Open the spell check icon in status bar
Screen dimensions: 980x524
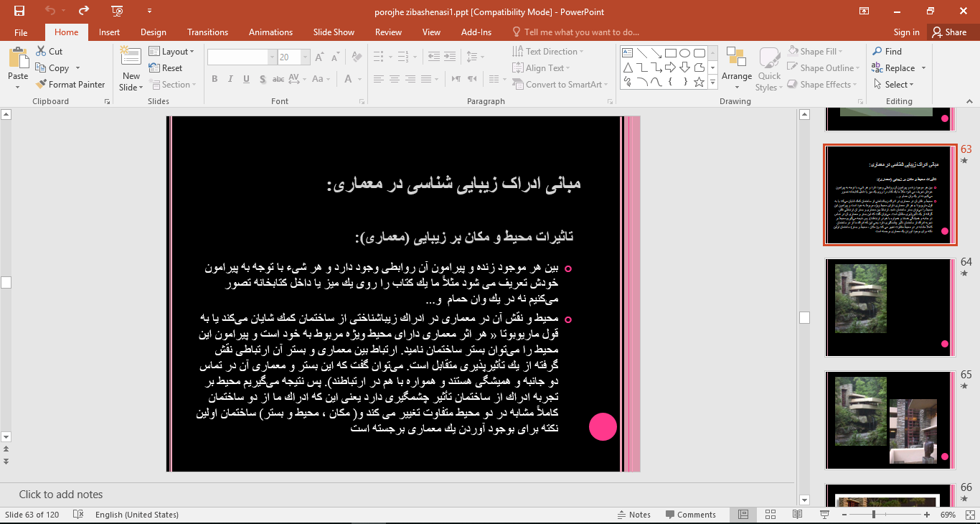point(78,515)
